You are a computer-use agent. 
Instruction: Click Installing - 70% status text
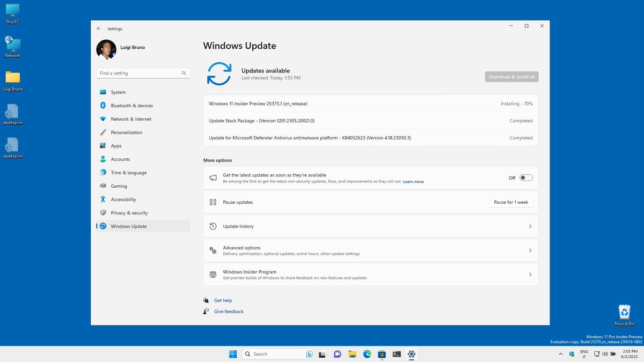click(x=516, y=104)
